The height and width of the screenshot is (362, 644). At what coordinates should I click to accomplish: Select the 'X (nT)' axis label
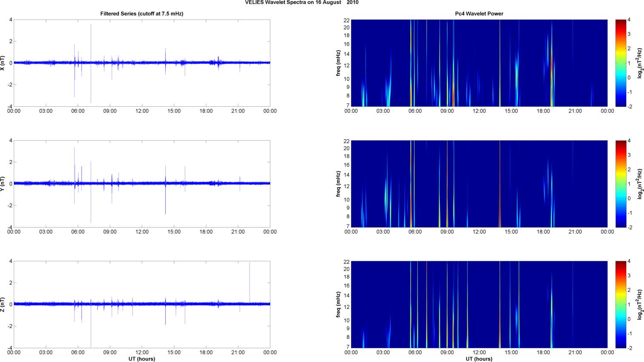[3, 63]
